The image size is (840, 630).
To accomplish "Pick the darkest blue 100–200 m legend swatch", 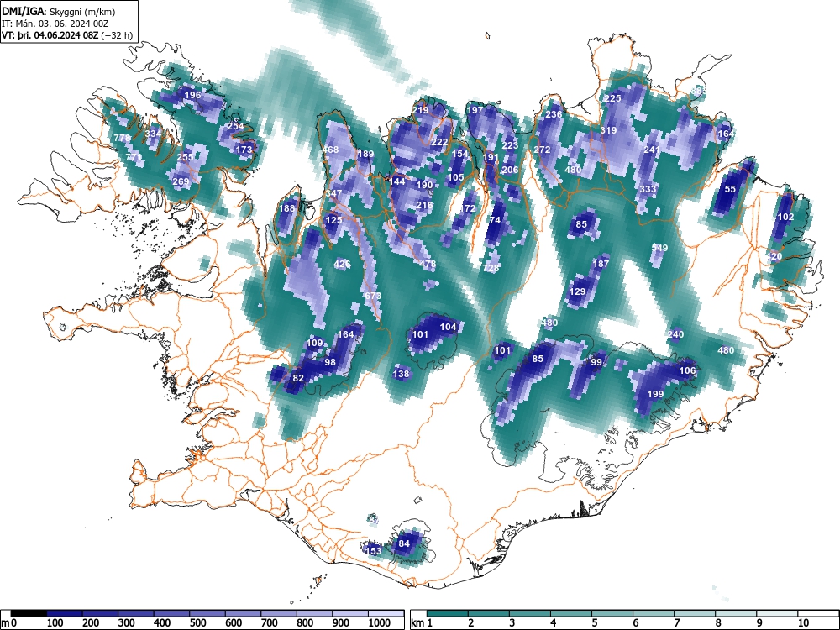I will point(65,613).
